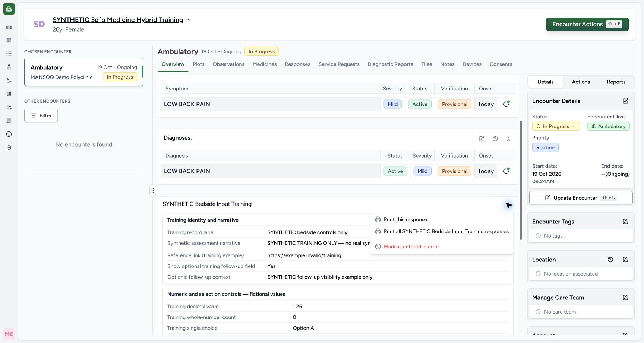This screenshot has width=644, height=343.
Task: Click the Update Encounter button
Action: tap(581, 198)
